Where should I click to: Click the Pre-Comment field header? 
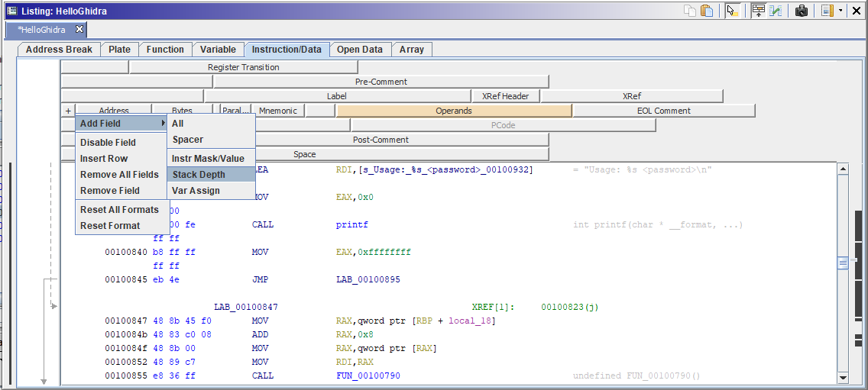pyautogui.click(x=381, y=82)
